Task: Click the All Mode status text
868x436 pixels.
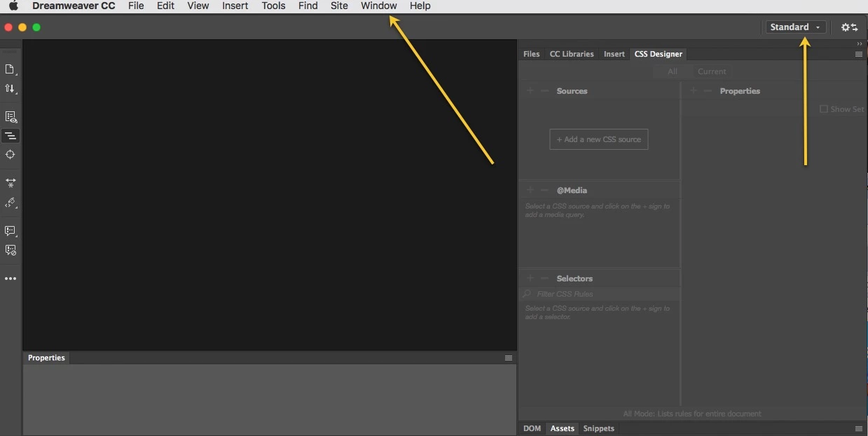Action: (692, 414)
